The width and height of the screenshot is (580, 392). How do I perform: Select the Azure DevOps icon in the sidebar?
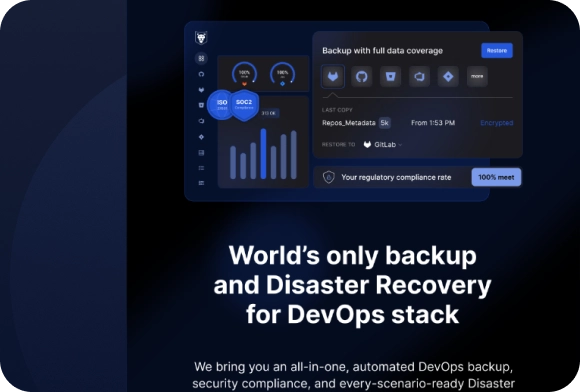pos(201,121)
